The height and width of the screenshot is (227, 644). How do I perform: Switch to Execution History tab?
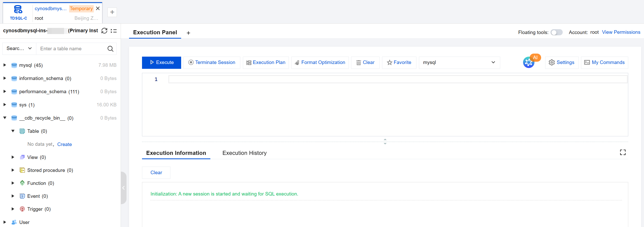point(244,153)
